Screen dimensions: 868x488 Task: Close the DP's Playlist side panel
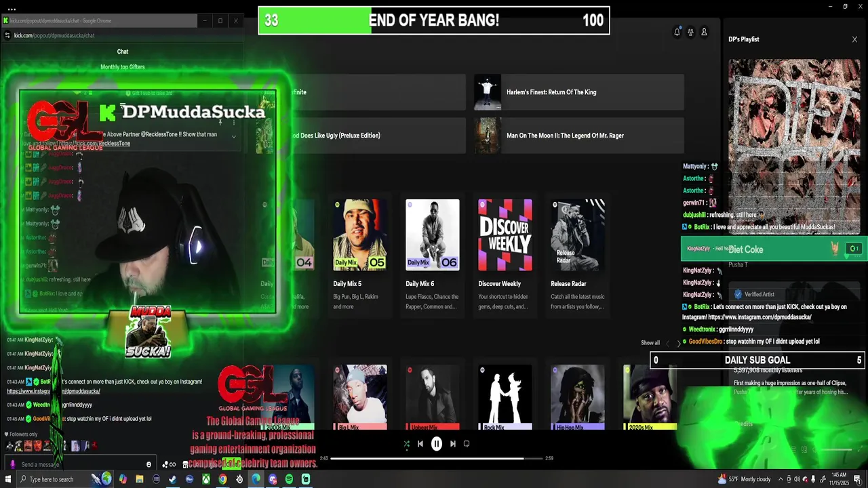[x=854, y=39]
